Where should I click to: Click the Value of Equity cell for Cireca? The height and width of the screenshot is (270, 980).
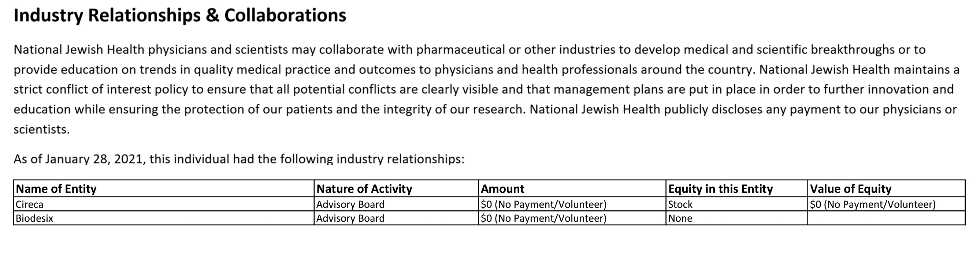pos(872,205)
